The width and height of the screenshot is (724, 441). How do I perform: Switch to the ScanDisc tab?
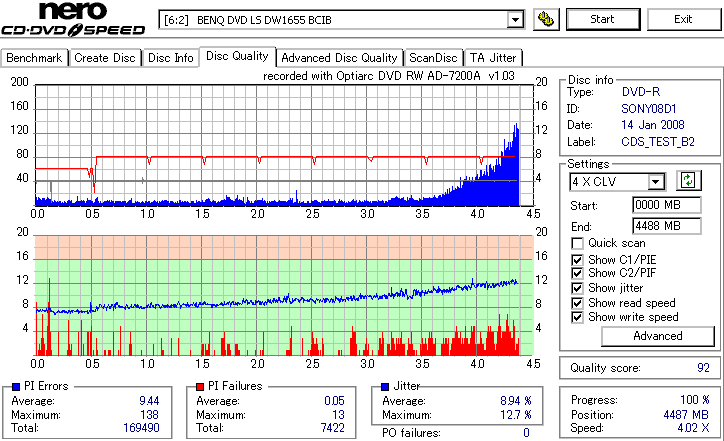tap(433, 58)
